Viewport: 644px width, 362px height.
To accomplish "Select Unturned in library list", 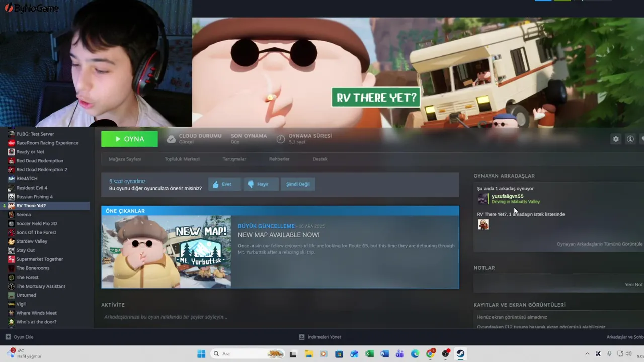I will pos(26,296).
